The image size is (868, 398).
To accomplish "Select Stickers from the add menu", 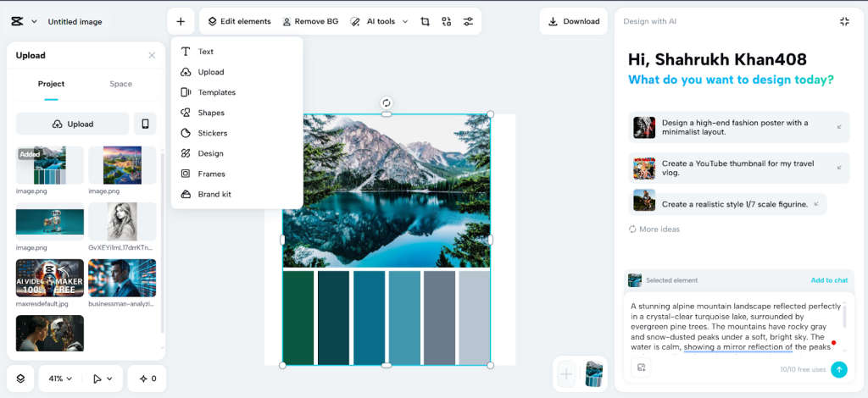I will (x=212, y=133).
